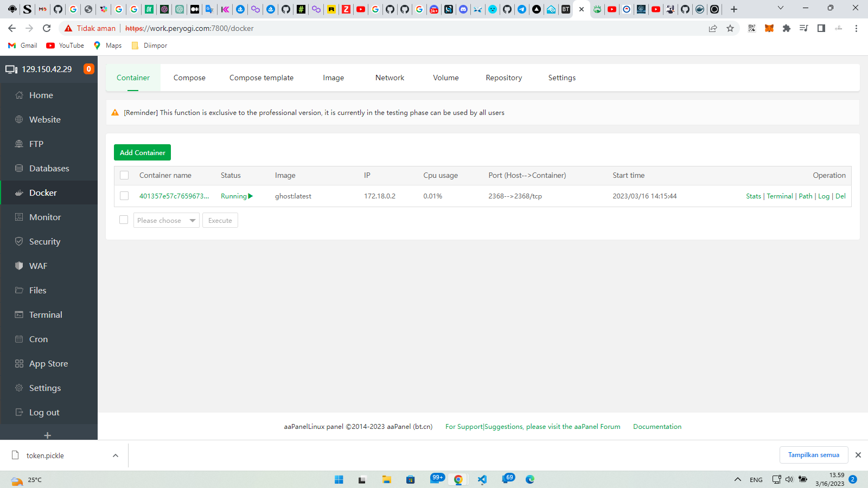Open Visual Studio Code from the taskbar

click(x=482, y=479)
